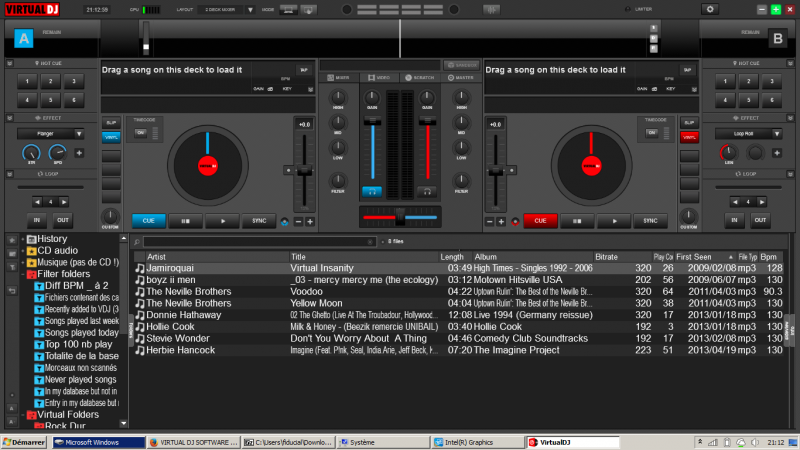Click the pause button on deck B

tap(577, 221)
